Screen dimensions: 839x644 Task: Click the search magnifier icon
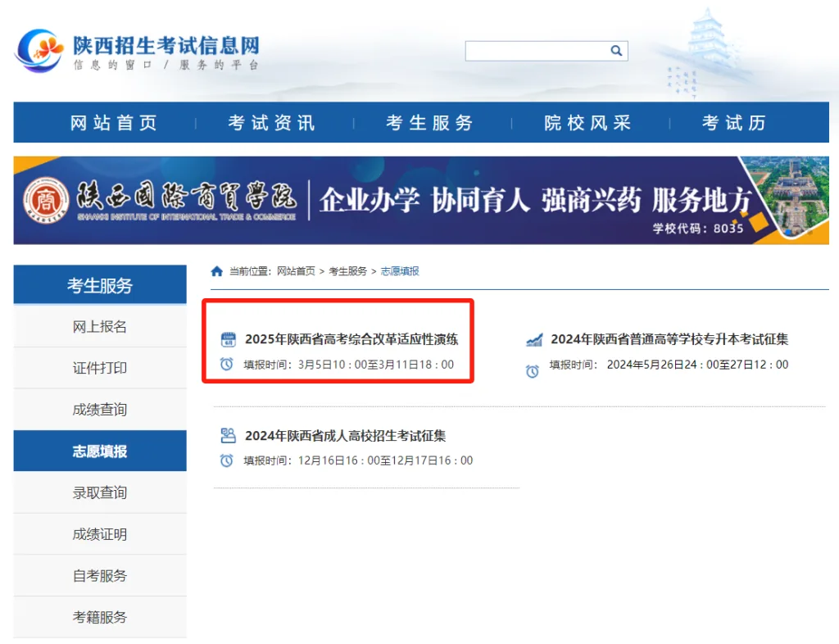click(x=616, y=51)
